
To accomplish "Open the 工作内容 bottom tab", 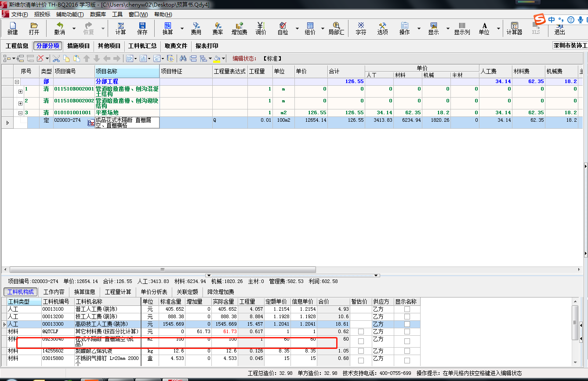I will 54,292.
